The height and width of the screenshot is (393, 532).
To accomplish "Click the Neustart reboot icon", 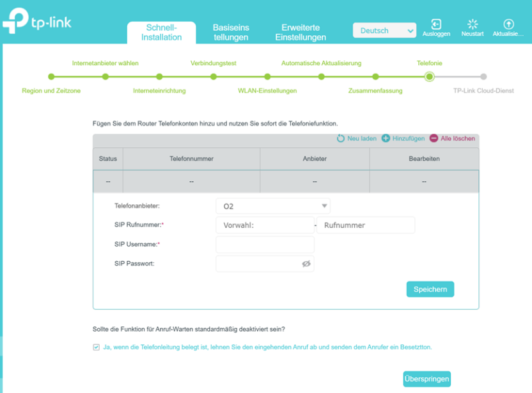I will point(473,24).
